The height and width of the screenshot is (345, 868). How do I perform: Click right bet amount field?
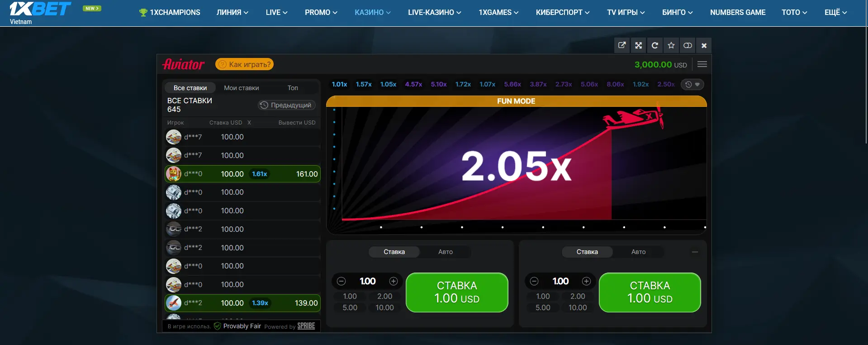pyautogui.click(x=560, y=281)
